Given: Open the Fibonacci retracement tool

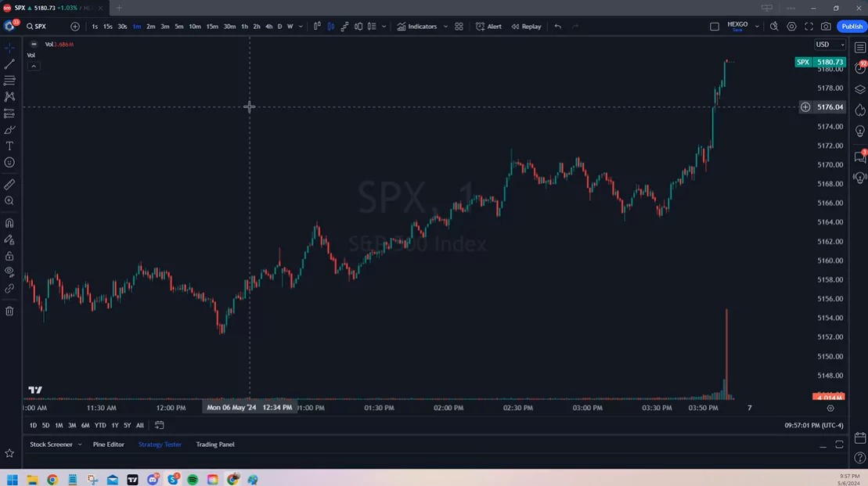Looking at the screenshot, I should pos(9,78).
